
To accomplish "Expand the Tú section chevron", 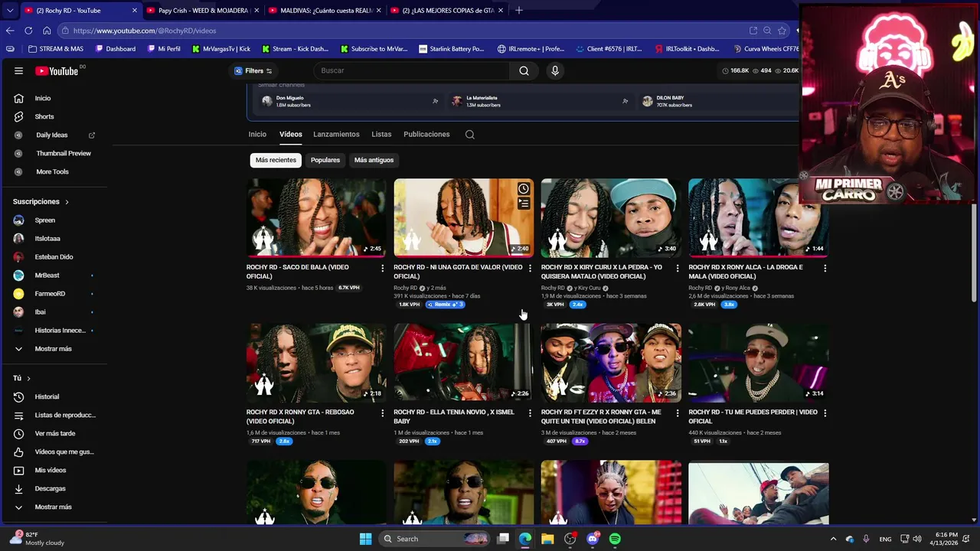I will pos(28,378).
